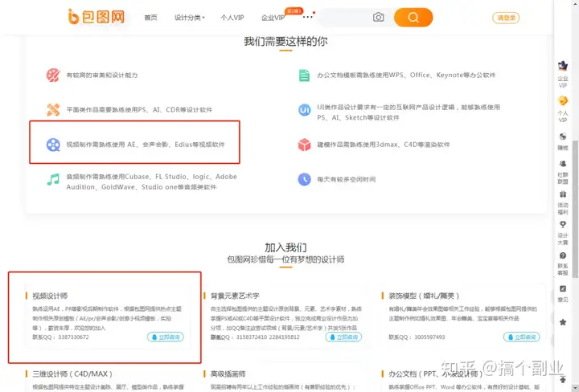This screenshot has width=579, height=392.
Task: Click the 背景元素艺术字 job title
Action: (x=235, y=296)
